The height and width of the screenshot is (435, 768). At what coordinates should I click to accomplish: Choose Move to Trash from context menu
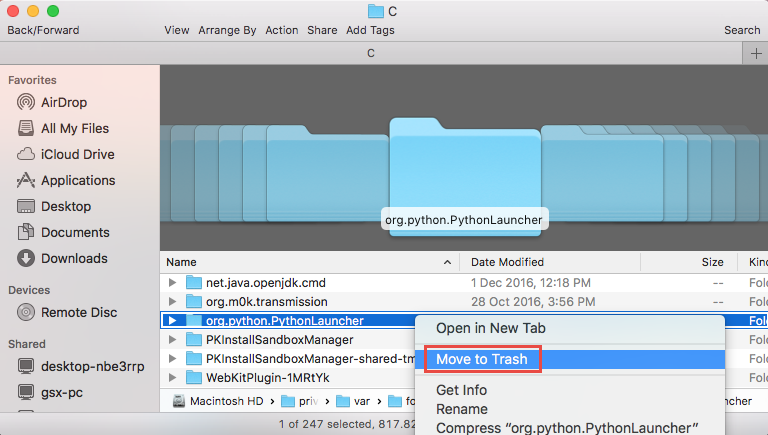pyautogui.click(x=482, y=358)
